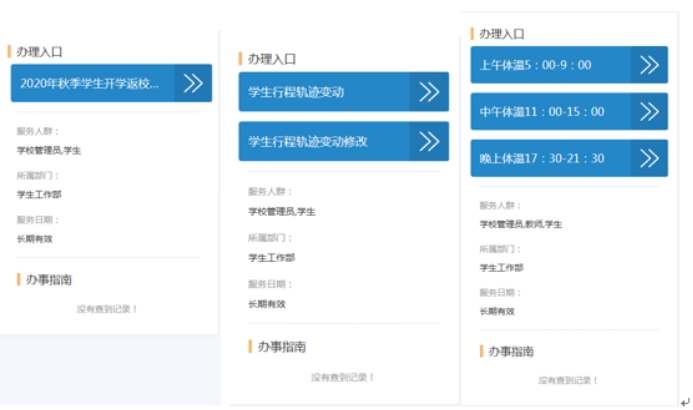The height and width of the screenshot is (410, 693).
Task: Click 学校管理员,教师,学生 service group text
Action: pyautogui.click(x=520, y=224)
